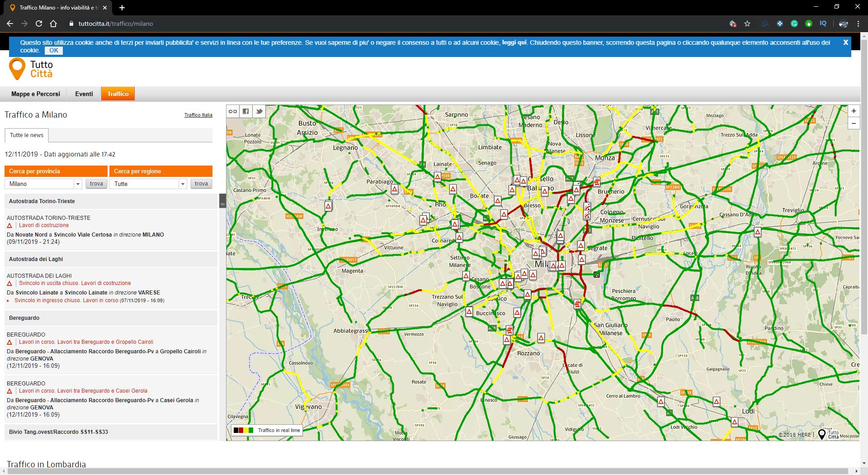Click the traffic color legend swatch
Viewport: 868px width, 475px height.
(243, 430)
